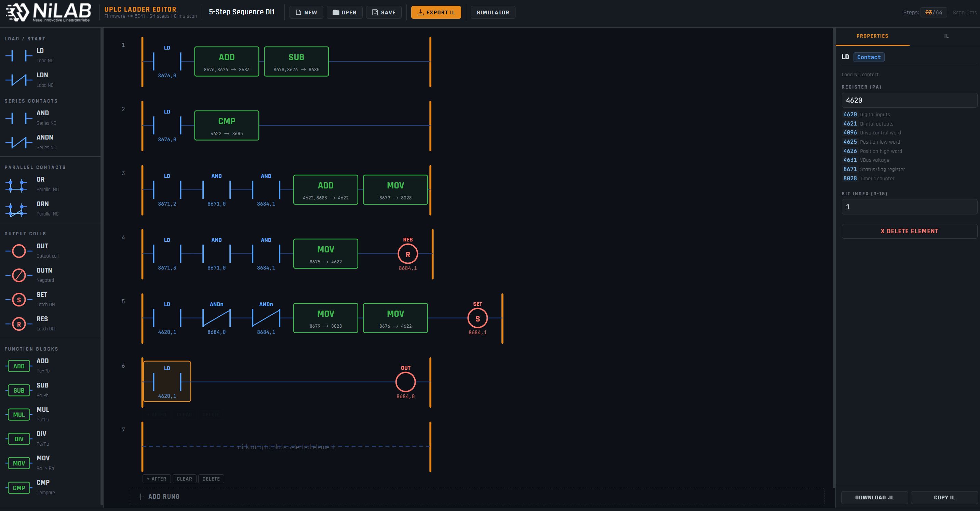Click the OR parallel NO contact icon
Viewport: 980px width, 511px height.
click(16, 185)
